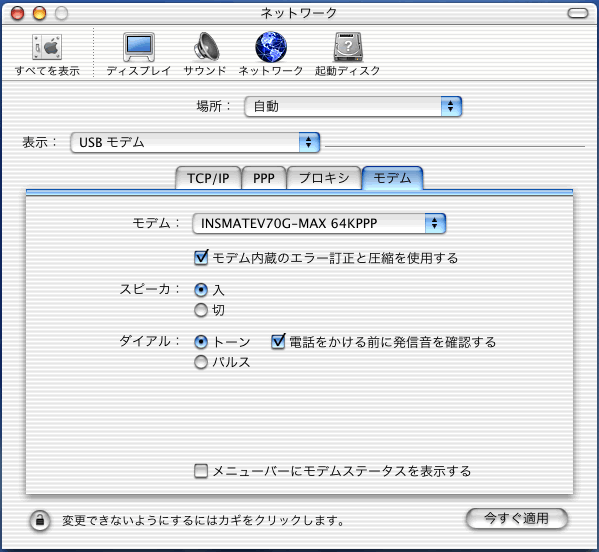Open the すべてを表示 (Show All) icon
Viewport: 599px width, 552px height.
coord(47,47)
